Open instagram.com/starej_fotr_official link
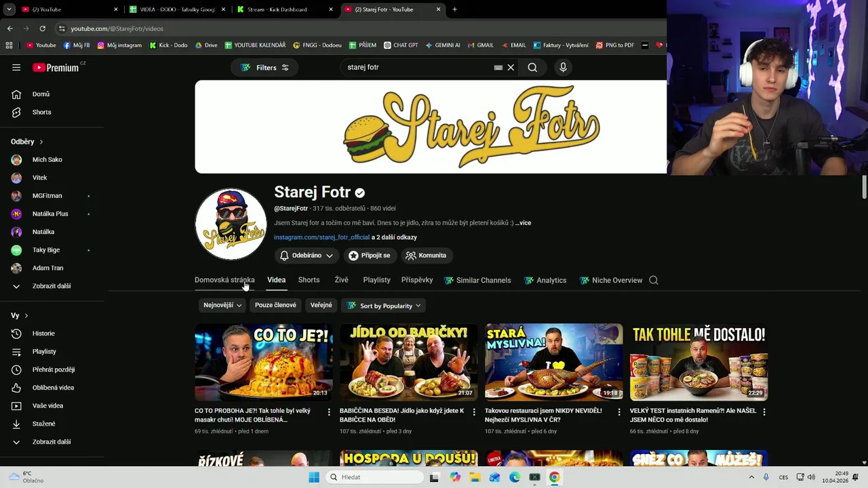The width and height of the screenshot is (868, 488). pyautogui.click(x=321, y=237)
